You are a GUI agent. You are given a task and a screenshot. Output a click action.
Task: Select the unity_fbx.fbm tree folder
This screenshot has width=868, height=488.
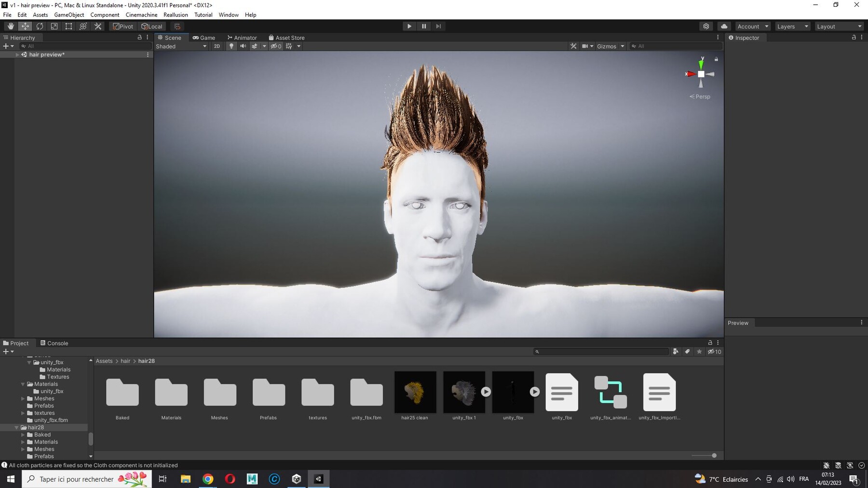(x=51, y=420)
